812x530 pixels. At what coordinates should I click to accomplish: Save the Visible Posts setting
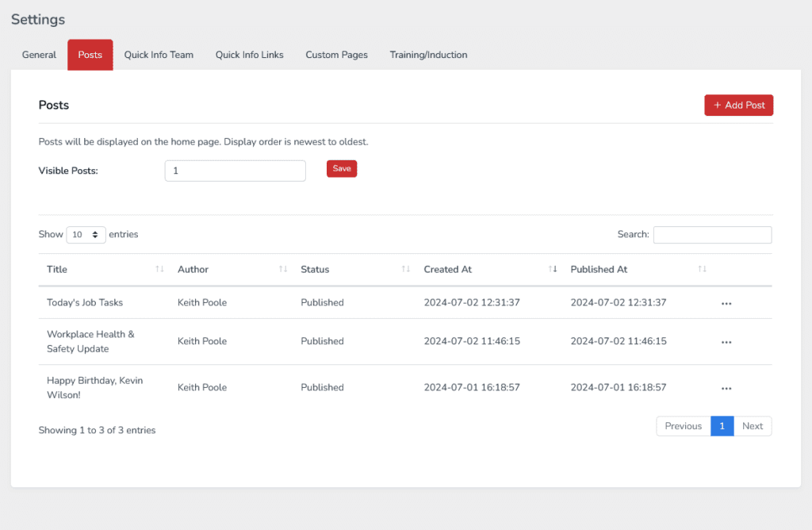pos(342,169)
